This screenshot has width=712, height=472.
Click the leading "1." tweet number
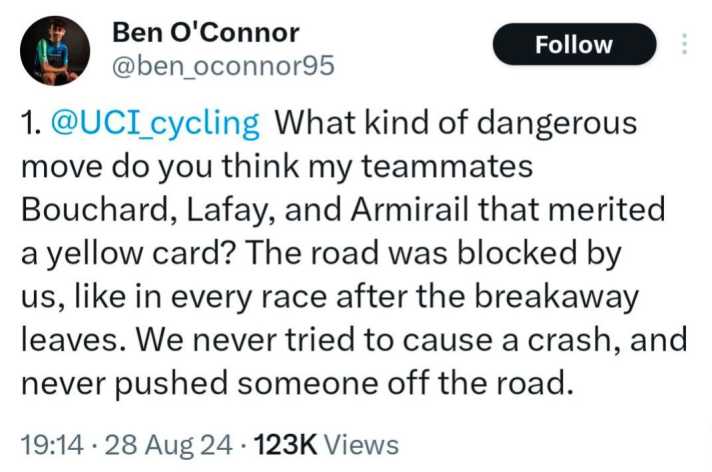click(x=30, y=123)
